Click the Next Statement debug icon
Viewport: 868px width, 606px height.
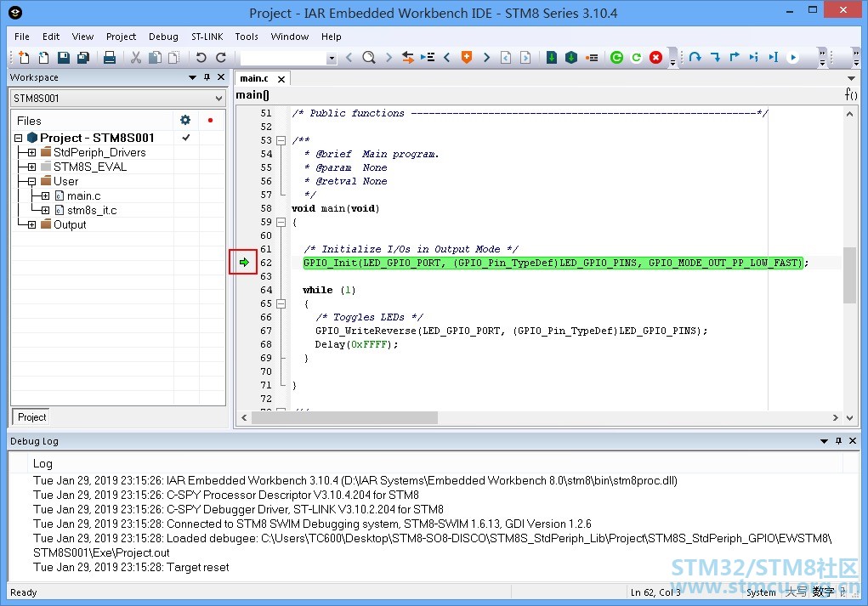coord(754,57)
